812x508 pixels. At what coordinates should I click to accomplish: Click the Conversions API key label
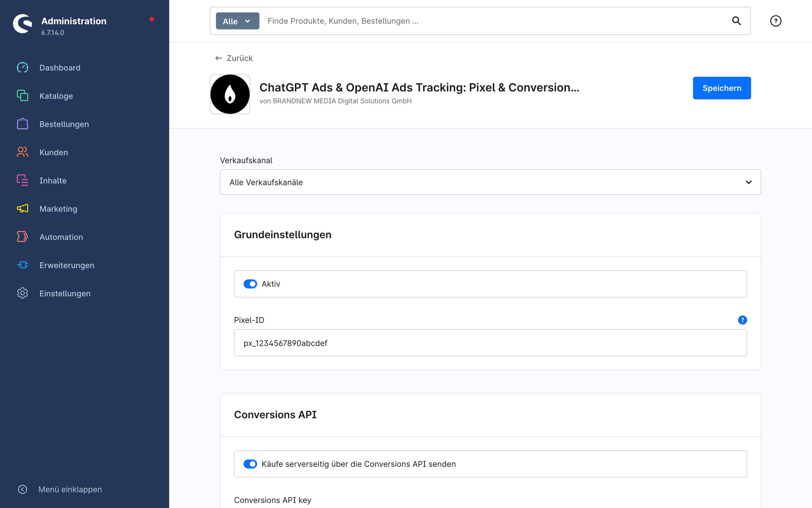point(272,500)
